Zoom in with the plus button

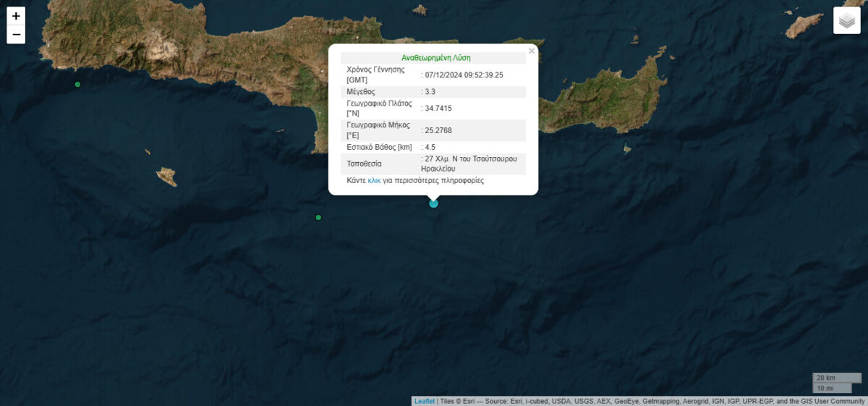16,16
